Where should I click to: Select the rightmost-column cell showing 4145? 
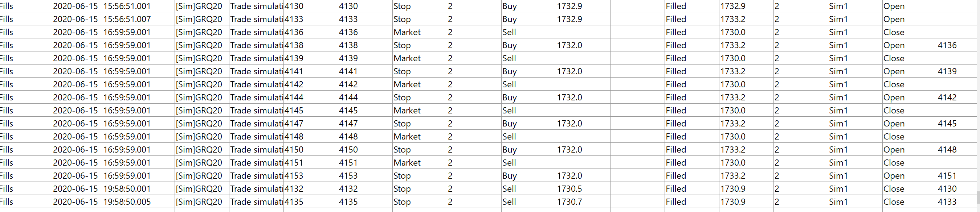coord(947,124)
